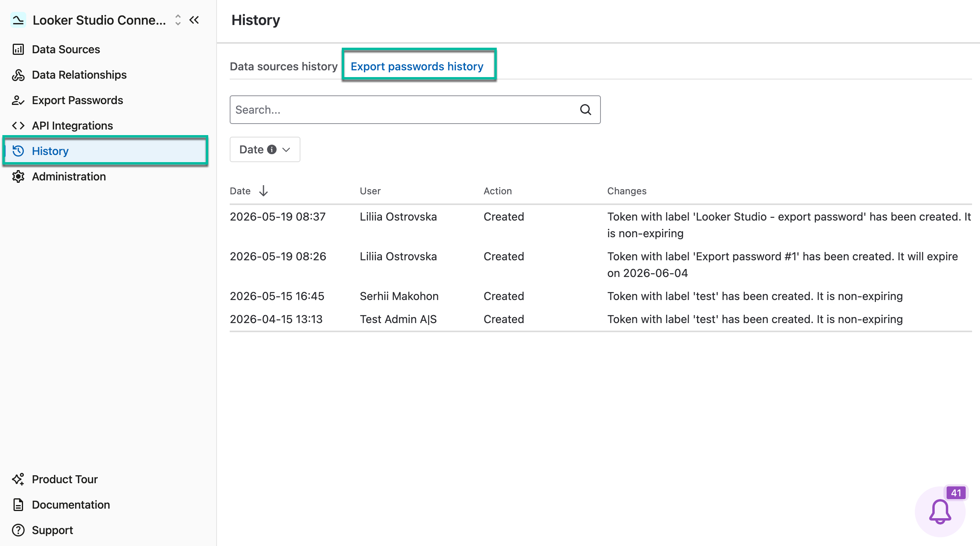Click the magnifying glass search icon
This screenshot has width=980, height=546.
(x=585, y=110)
